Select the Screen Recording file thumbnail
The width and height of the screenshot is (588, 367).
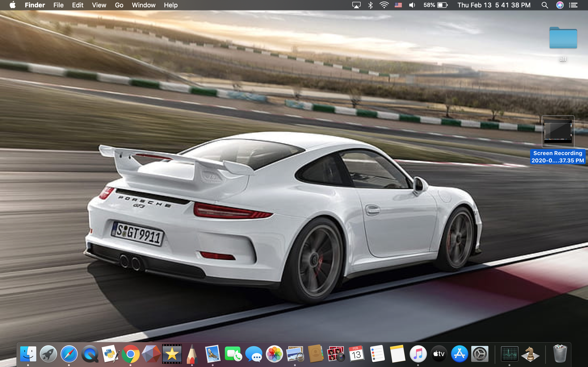(x=558, y=131)
